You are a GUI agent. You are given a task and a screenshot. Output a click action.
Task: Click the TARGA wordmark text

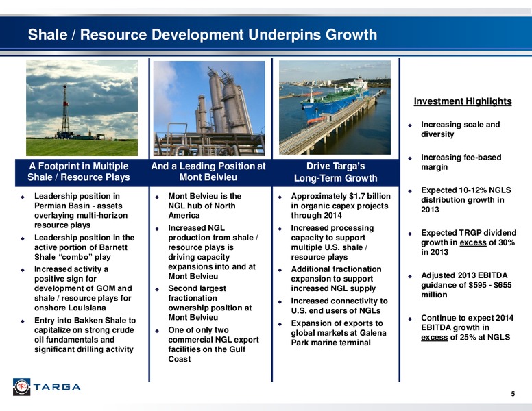(57, 387)
